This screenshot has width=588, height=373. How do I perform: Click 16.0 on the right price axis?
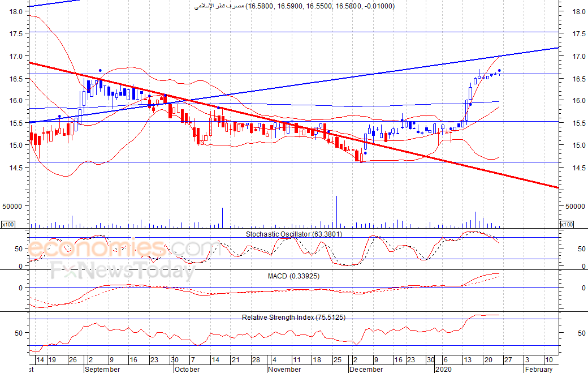click(x=579, y=101)
